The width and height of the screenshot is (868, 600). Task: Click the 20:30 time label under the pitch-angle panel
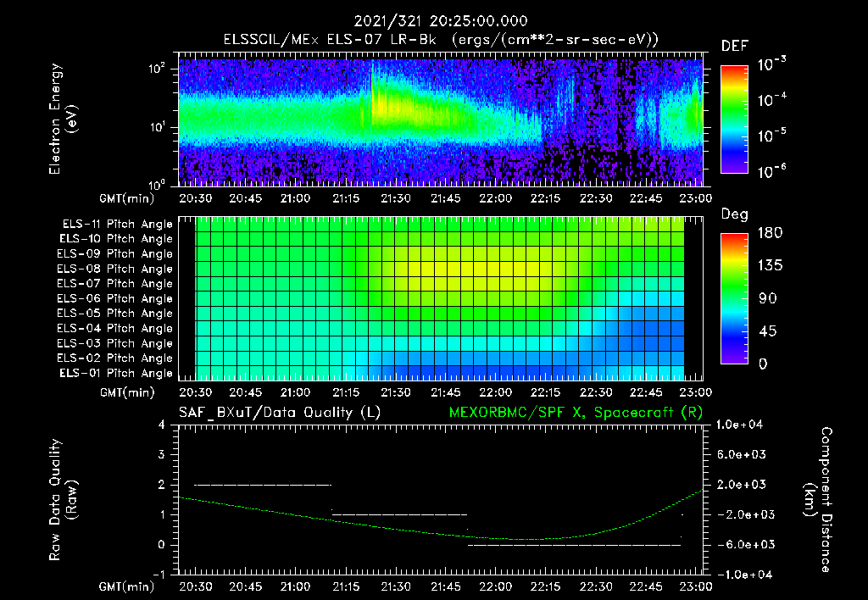pos(196,392)
